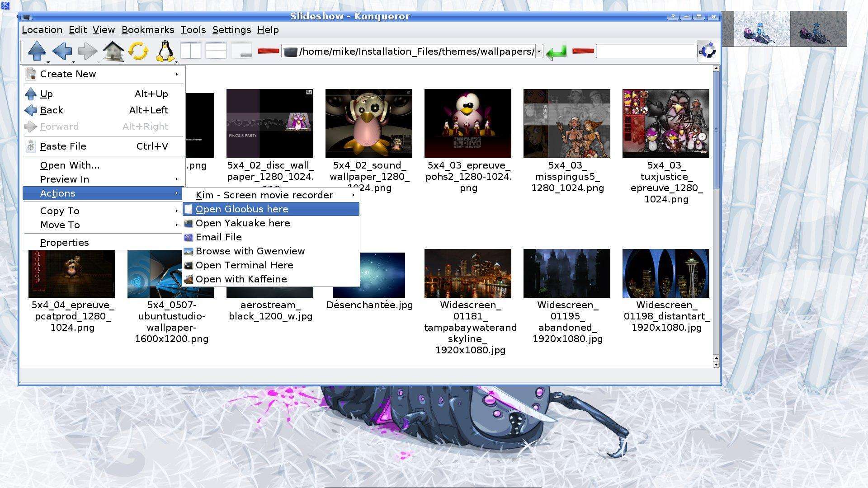The image size is (868, 488).
Task: Click the location path input field
Action: pyautogui.click(x=409, y=52)
